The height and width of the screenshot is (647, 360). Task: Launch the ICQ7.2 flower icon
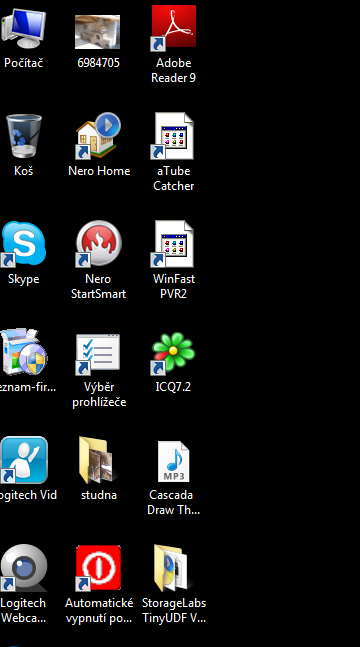pos(173,353)
